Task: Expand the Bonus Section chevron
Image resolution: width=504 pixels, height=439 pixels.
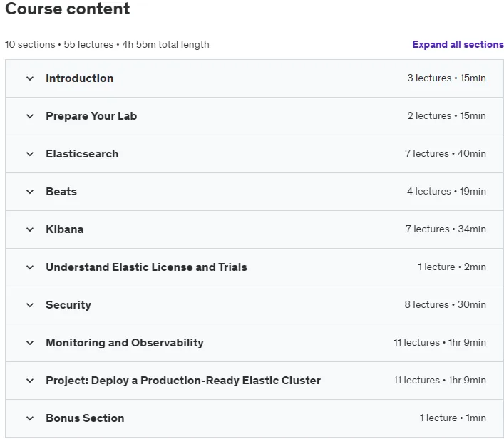Action: [x=30, y=418]
